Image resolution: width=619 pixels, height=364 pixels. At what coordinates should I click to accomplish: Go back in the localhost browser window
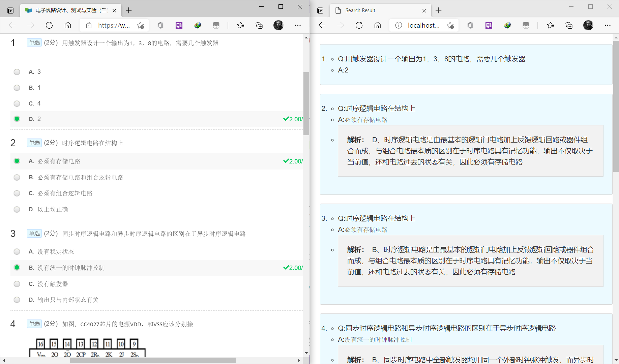click(x=322, y=25)
